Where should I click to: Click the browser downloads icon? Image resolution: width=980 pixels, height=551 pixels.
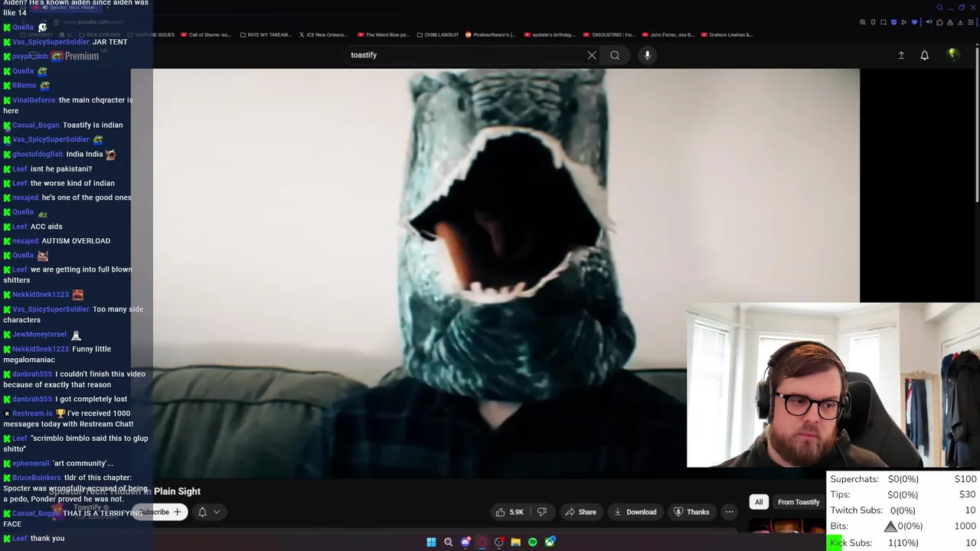click(960, 22)
